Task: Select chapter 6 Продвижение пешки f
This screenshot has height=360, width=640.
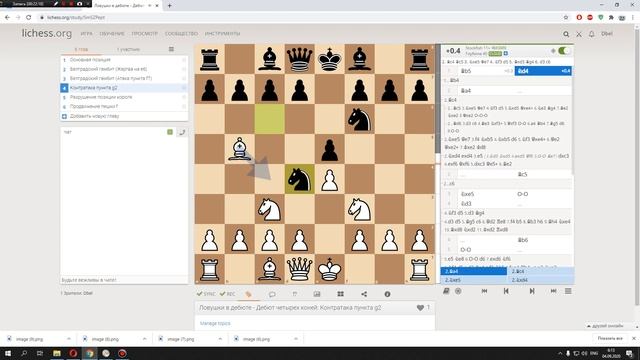Action: 124,107
